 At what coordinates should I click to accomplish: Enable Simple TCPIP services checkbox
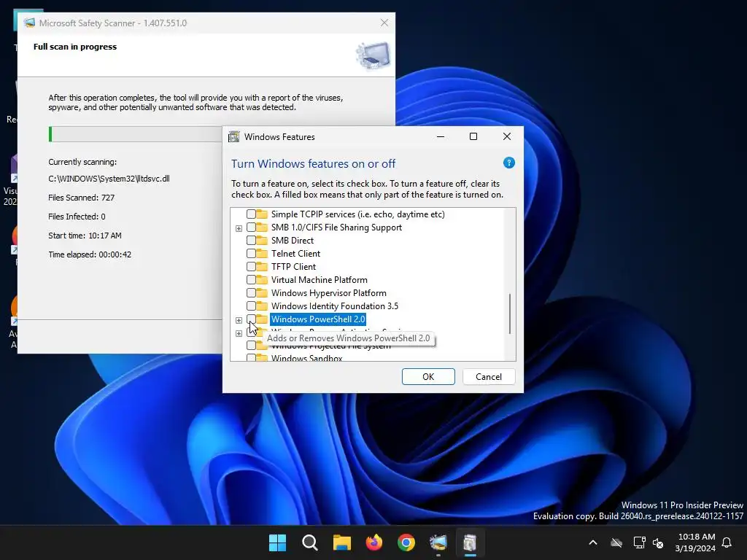tap(251, 214)
